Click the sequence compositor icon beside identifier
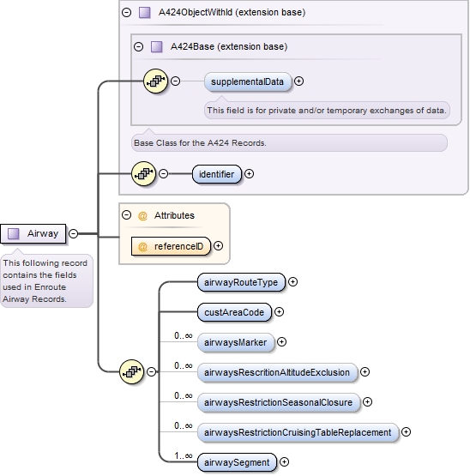 (143, 173)
